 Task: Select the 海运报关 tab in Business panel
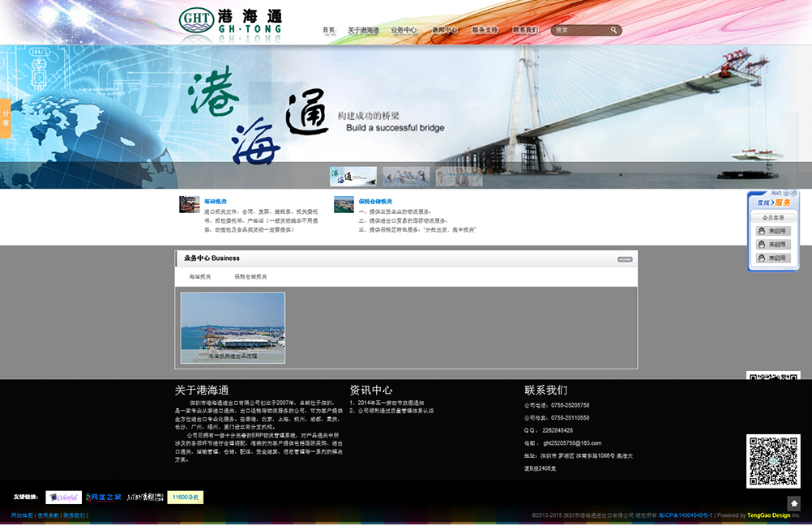200,276
